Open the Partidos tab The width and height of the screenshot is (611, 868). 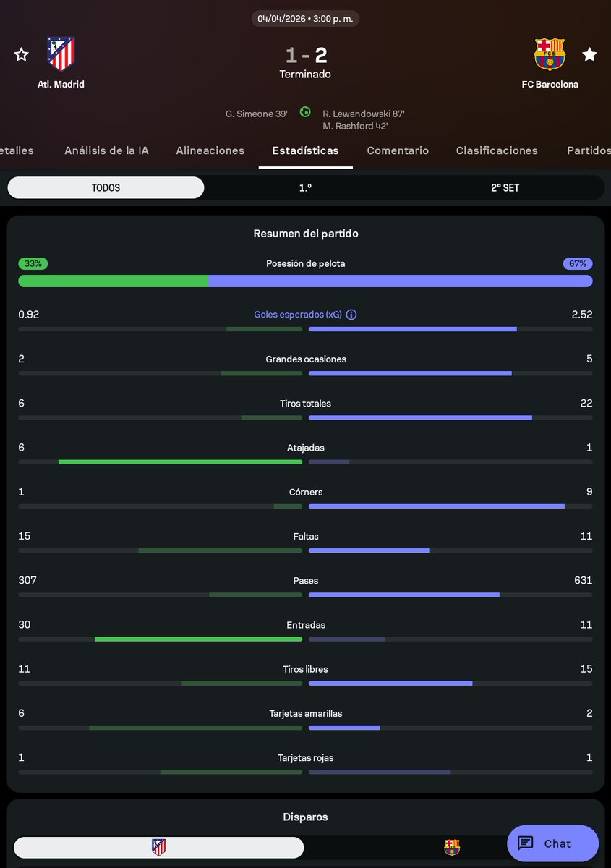click(x=589, y=150)
